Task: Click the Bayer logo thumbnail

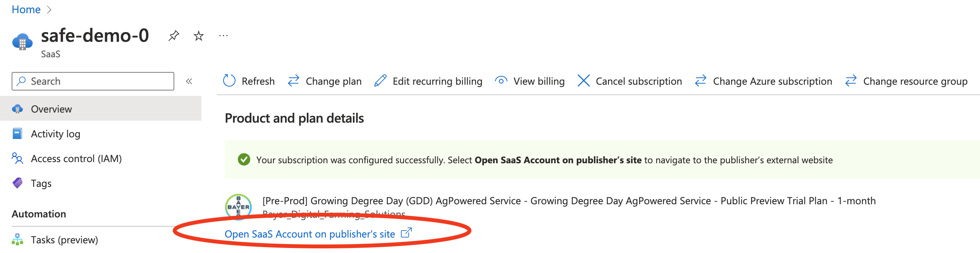Action: point(239,207)
